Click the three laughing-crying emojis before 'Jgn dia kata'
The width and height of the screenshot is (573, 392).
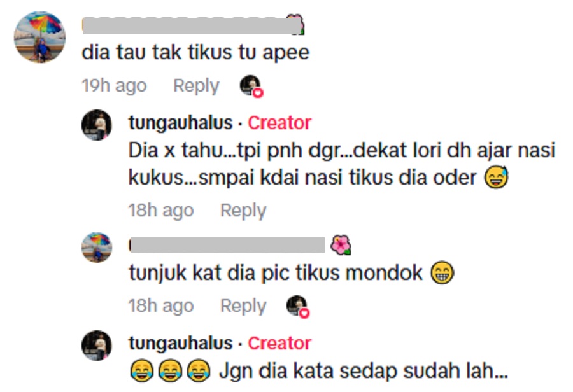[170, 371]
